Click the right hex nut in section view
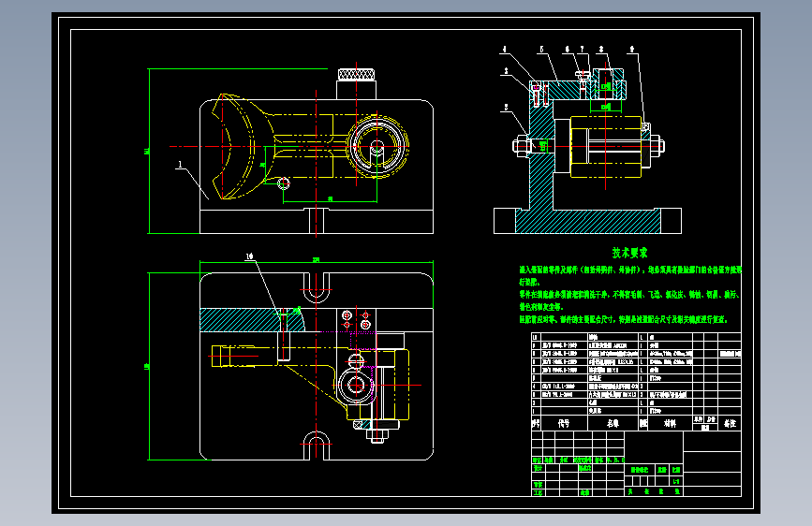812x526 pixels. tap(657, 147)
